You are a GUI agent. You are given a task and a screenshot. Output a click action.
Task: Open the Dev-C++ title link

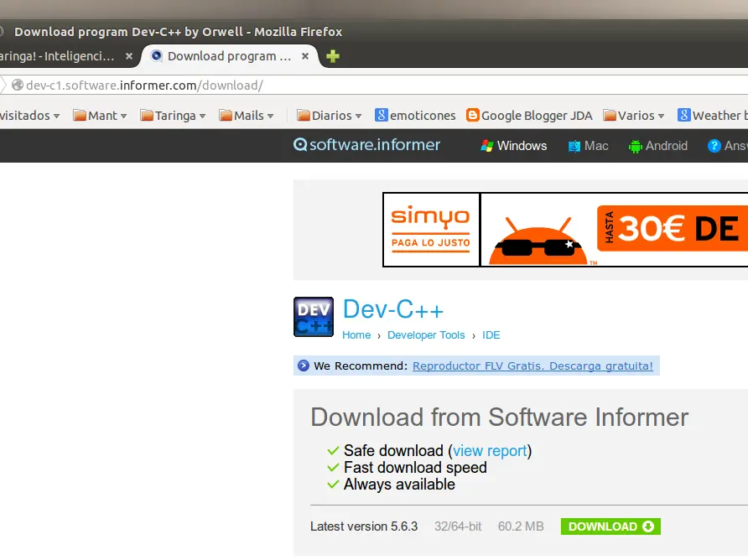(393, 309)
